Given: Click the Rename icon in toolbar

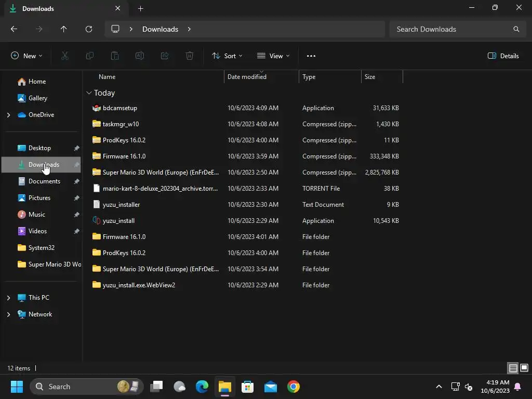Looking at the screenshot, I should 140,56.
